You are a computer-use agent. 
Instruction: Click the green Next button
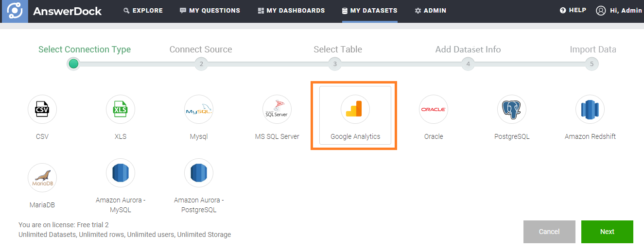[607, 232]
